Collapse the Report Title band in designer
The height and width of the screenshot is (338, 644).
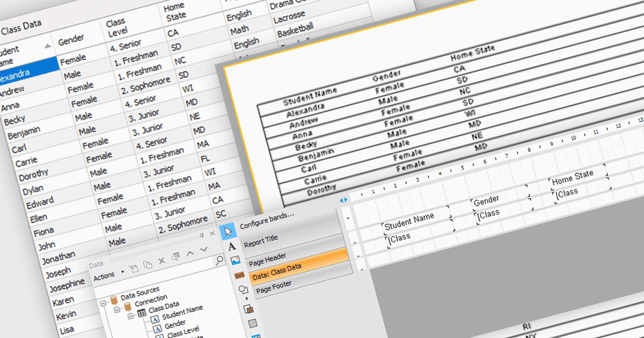pyautogui.click(x=349, y=218)
